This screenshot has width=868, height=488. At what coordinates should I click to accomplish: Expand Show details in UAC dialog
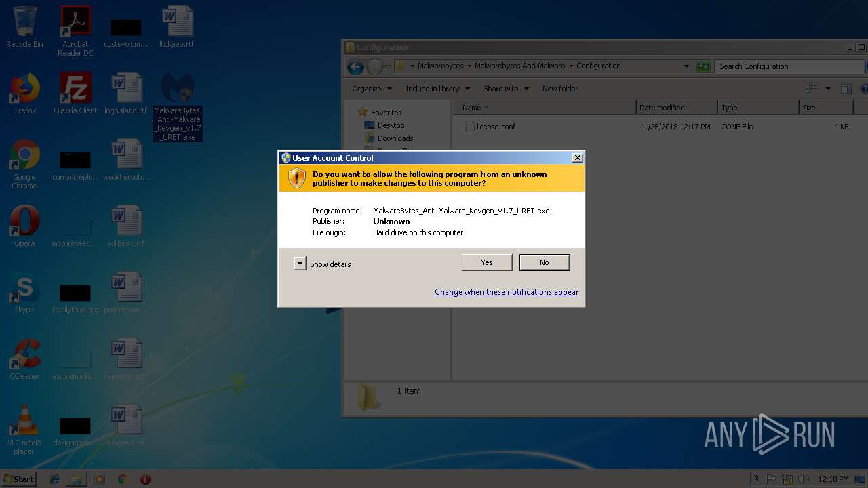coord(300,264)
